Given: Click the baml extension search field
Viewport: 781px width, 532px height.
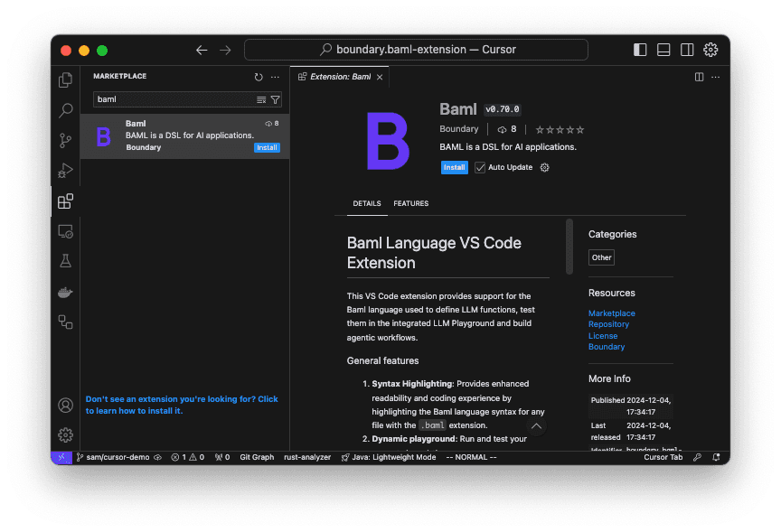Looking at the screenshot, I should [174, 100].
